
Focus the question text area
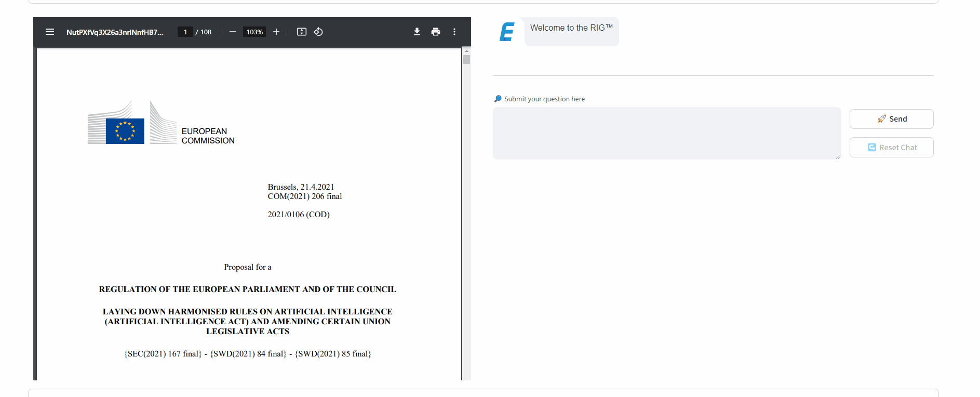click(666, 133)
